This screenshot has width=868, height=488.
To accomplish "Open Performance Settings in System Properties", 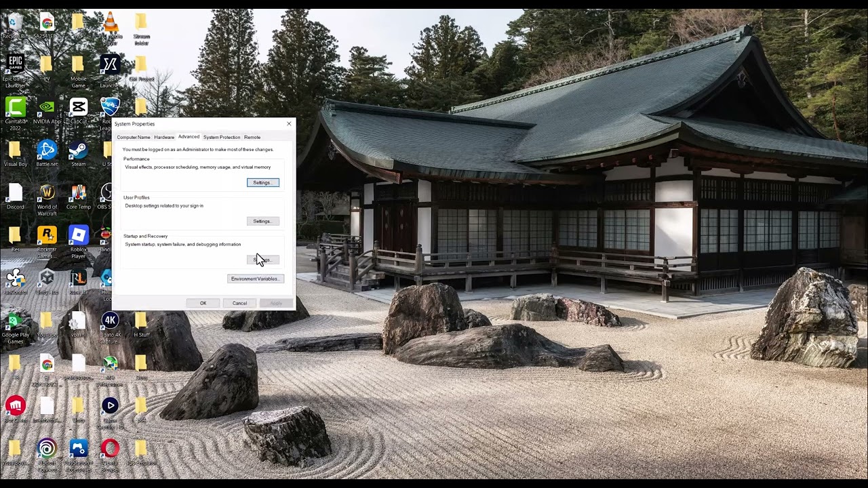I will 263,183.
